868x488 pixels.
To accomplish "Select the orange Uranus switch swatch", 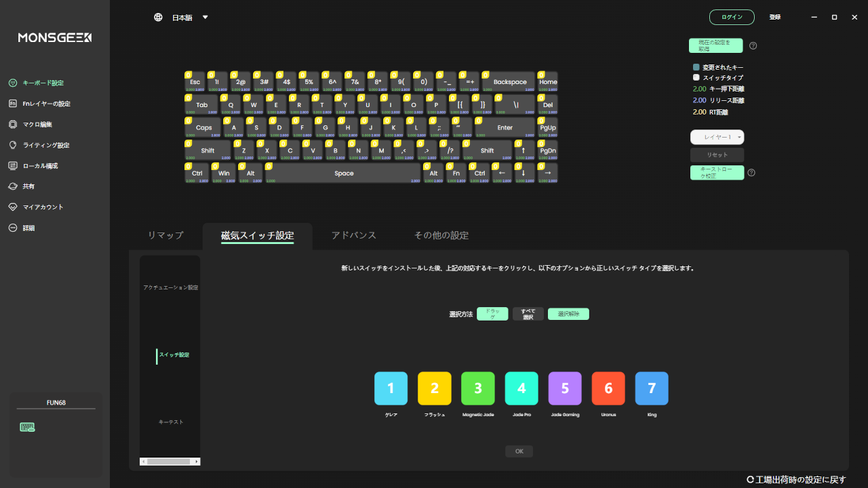I will tap(608, 388).
